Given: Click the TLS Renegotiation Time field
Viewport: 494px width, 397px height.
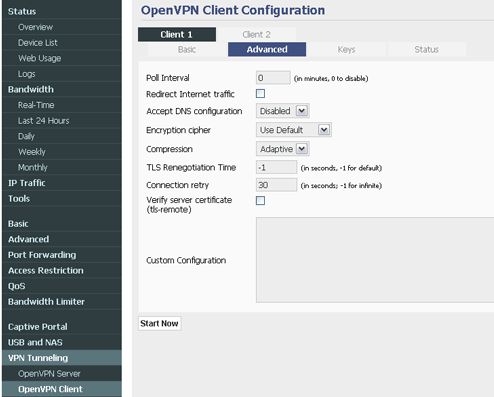Looking at the screenshot, I should 276,167.
